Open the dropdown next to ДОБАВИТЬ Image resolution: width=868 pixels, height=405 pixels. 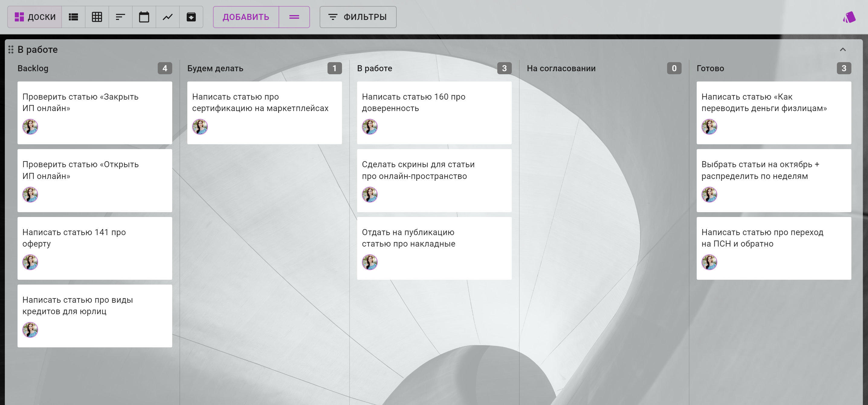[x=294, y=17]
